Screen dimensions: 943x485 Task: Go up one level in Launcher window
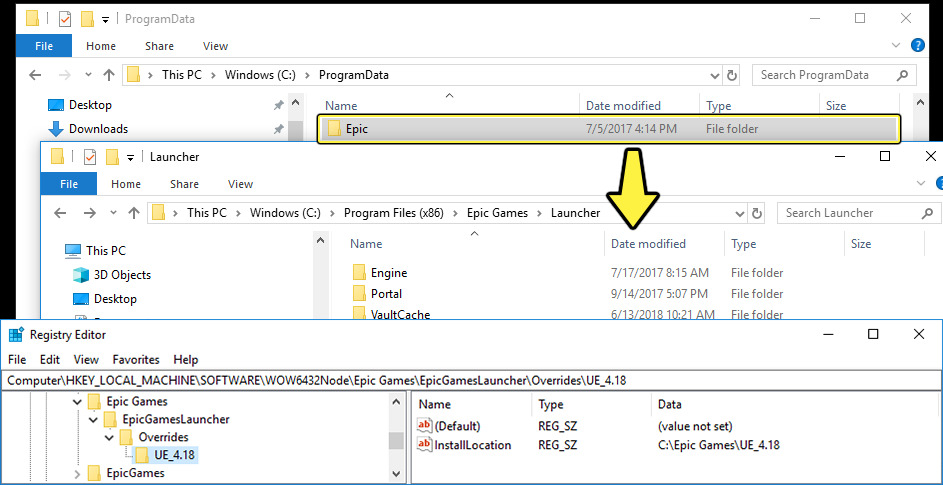pyautogui.click(x=134, y=213)
